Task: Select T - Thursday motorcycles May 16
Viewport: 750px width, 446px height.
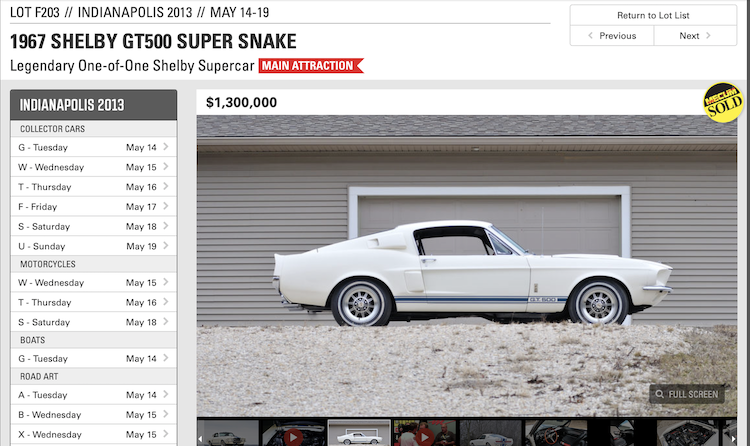Action: click(94, 302)
